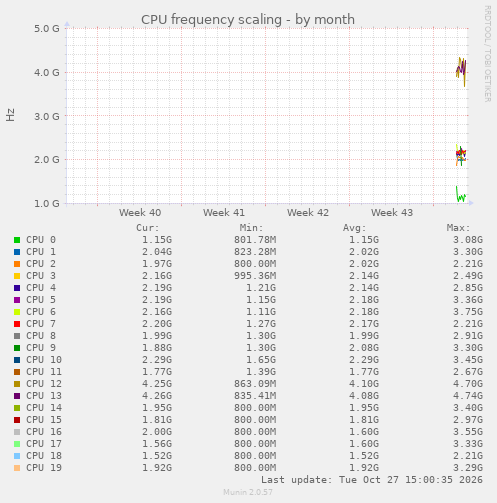Click the red CPU 7 legend swatch
Image resolution: width=497 pixels, height=503 pixels.
[x=17, y=324]
